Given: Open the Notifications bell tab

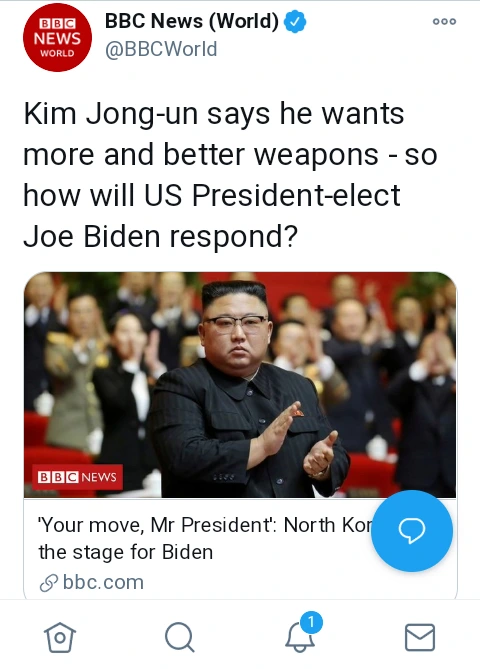Looking at the screenshot, I should (300, 637).
